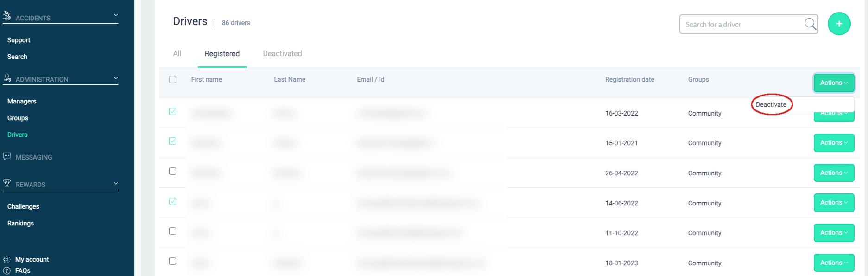Click the Administration person icon
The width and height of the screenshot is (868, 276).
point(7,77)
